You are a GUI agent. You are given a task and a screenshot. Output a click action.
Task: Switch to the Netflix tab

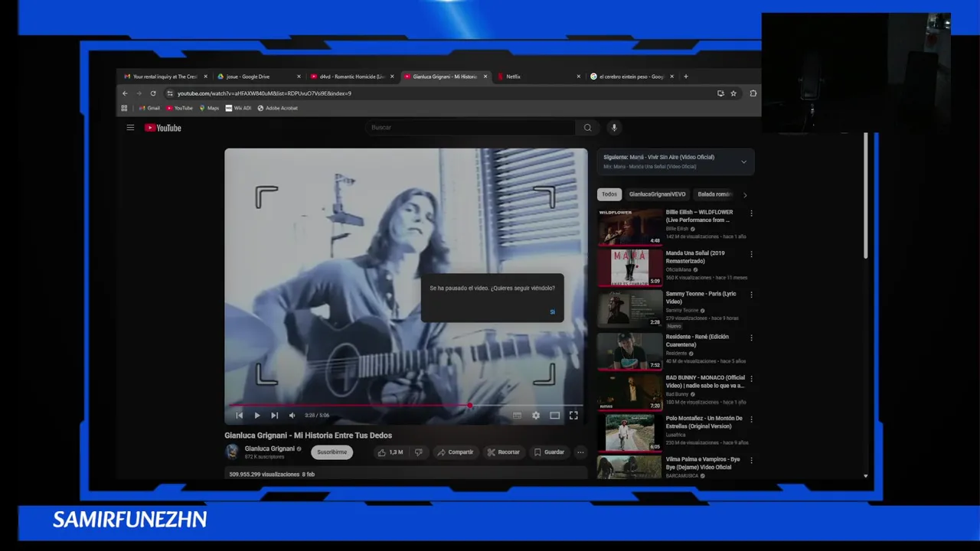click(x=538, y=77)
